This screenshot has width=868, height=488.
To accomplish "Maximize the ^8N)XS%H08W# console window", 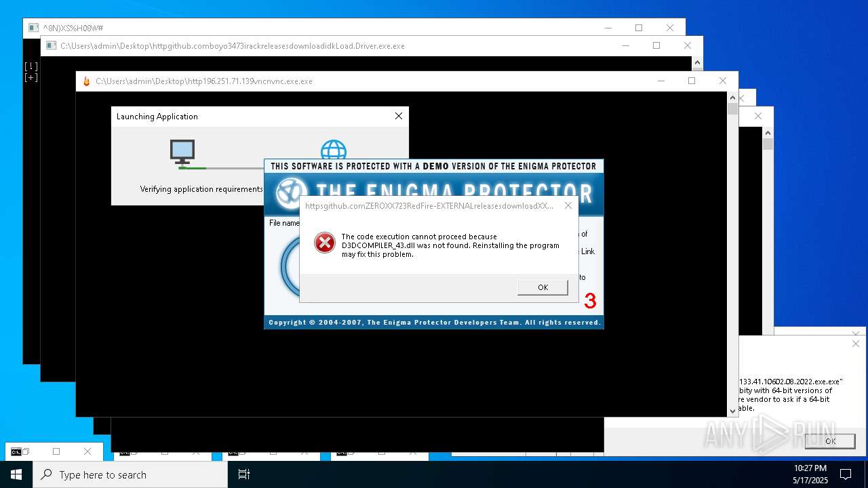I will [639, 28].
